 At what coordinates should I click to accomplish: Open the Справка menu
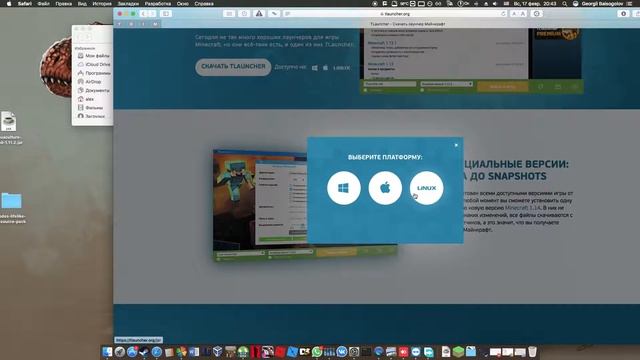coord(204,4)
